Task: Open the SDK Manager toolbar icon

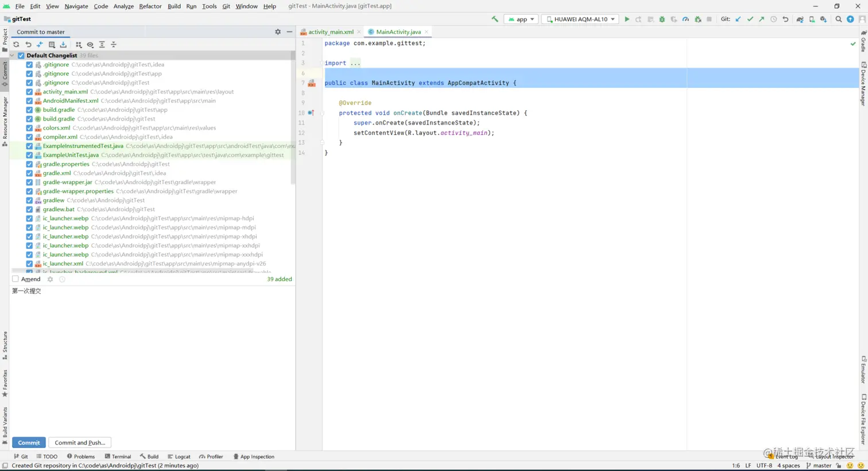Action: click(823, 19)
